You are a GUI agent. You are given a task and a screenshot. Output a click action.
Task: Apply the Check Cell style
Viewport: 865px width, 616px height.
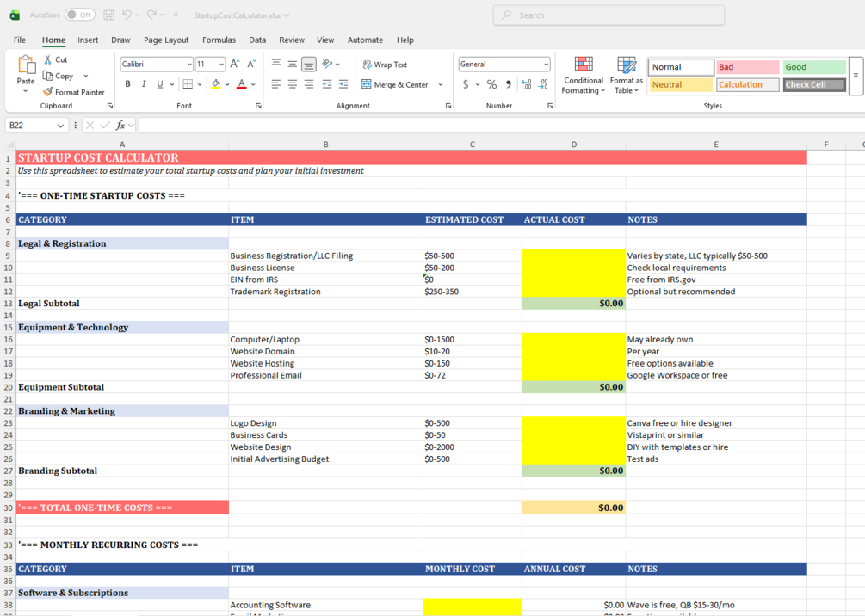click(x=814, y=84)
